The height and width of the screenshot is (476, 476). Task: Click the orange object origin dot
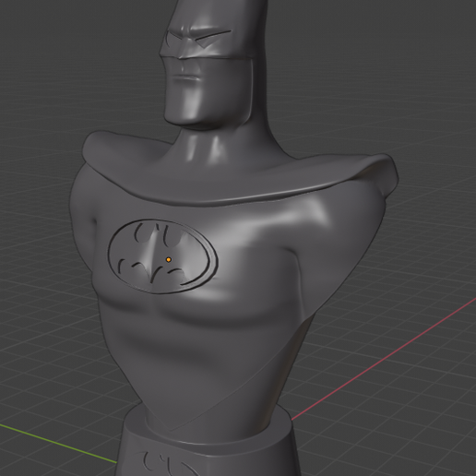coord(168,260)
